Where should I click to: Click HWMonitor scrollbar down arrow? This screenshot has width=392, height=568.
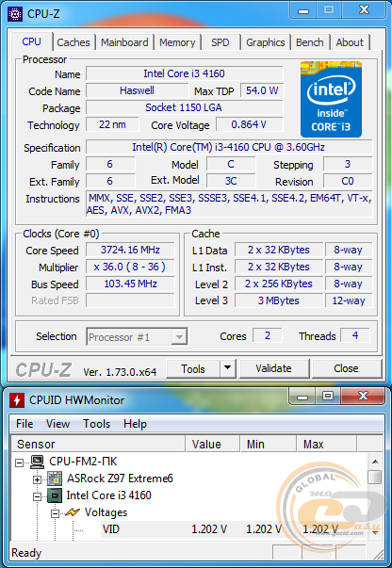click(x=375, y=532)
